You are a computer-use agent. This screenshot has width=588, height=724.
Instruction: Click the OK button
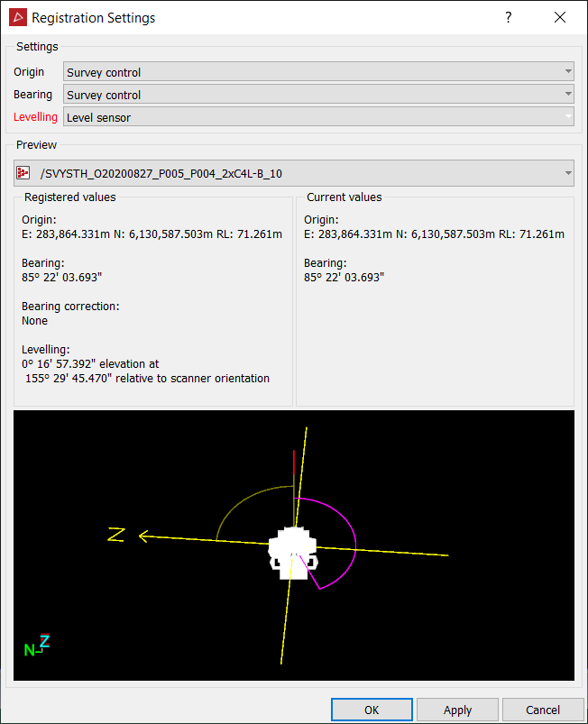pos(372,710)
